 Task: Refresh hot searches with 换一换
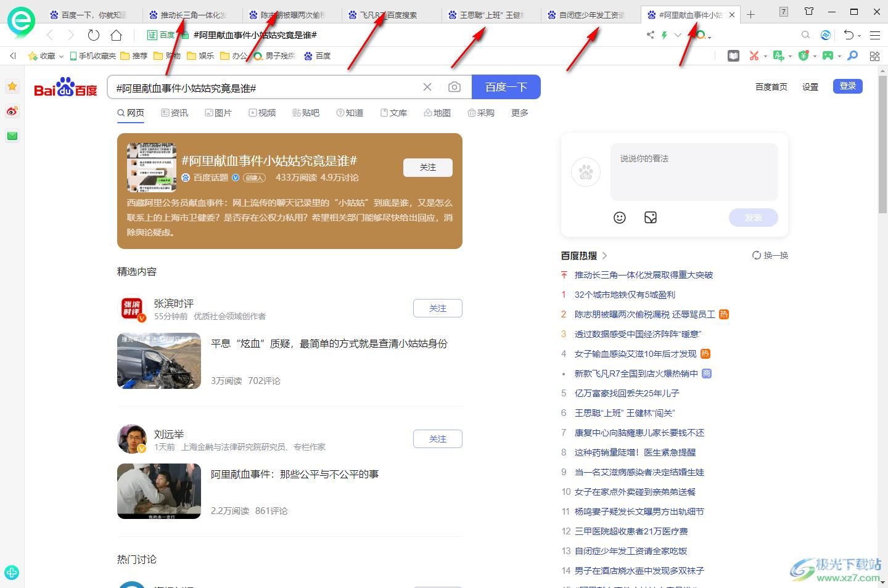point(770,255)
